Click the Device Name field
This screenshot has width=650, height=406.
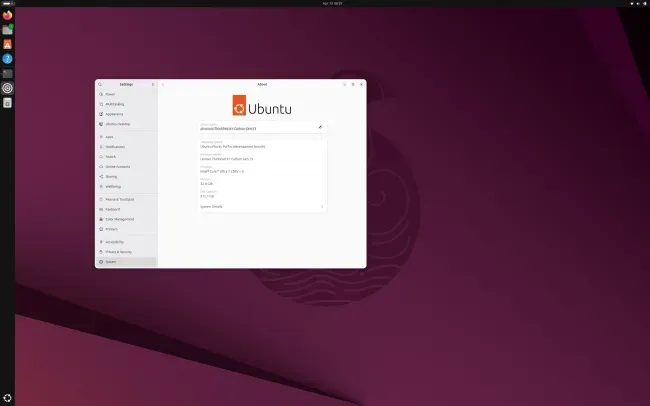coord(262,127)
